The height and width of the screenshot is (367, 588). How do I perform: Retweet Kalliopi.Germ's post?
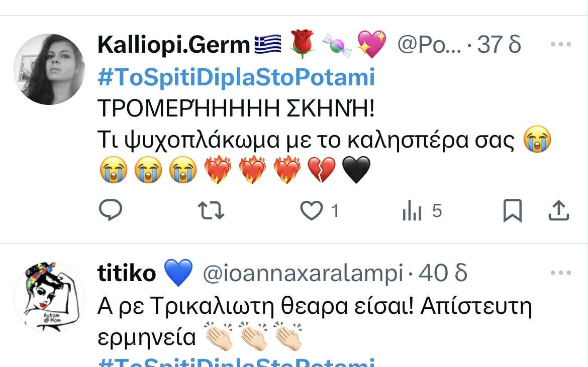tap(211, 210)
